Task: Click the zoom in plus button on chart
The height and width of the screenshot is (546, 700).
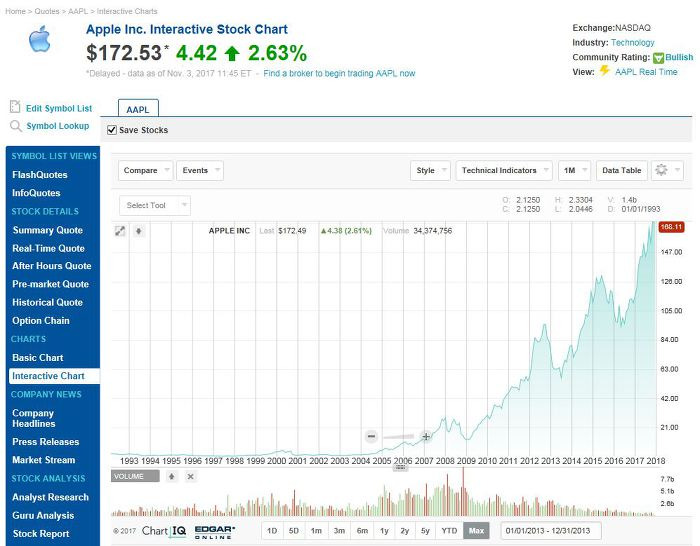Action: coord(426,436)
